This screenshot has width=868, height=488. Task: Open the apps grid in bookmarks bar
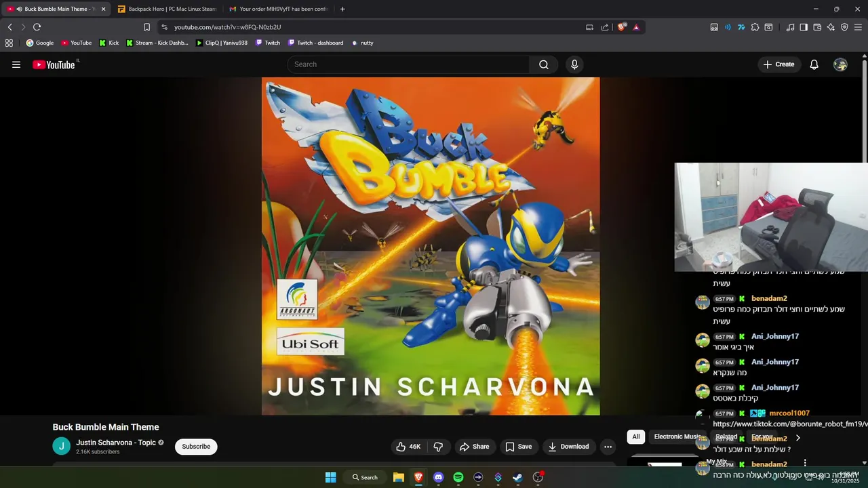[x=9, y=43]
